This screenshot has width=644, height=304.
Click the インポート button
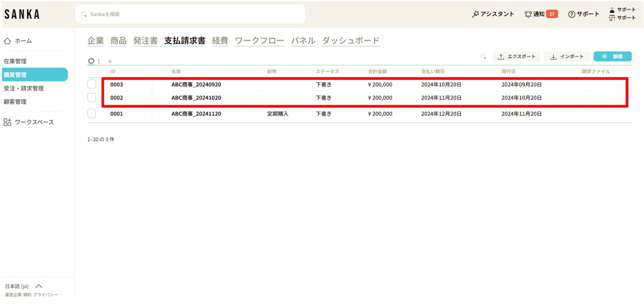pyautogui.click(x=567, y=57)
